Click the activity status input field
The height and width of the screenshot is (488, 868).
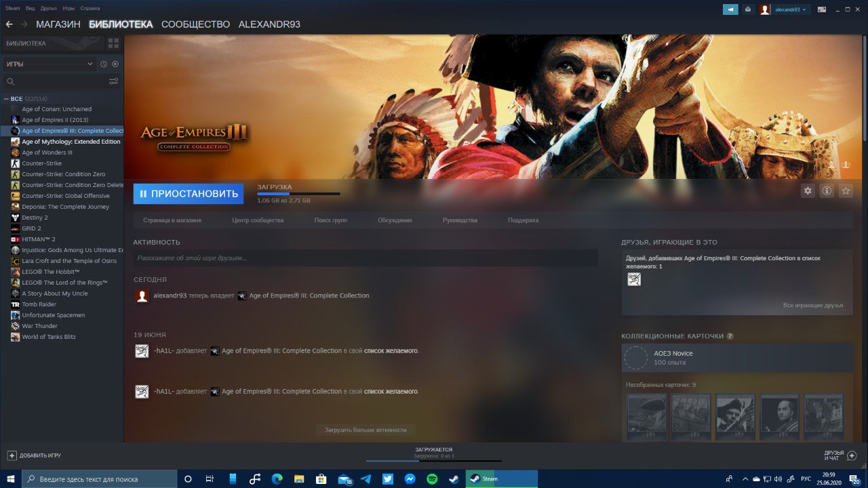point(366,258)
